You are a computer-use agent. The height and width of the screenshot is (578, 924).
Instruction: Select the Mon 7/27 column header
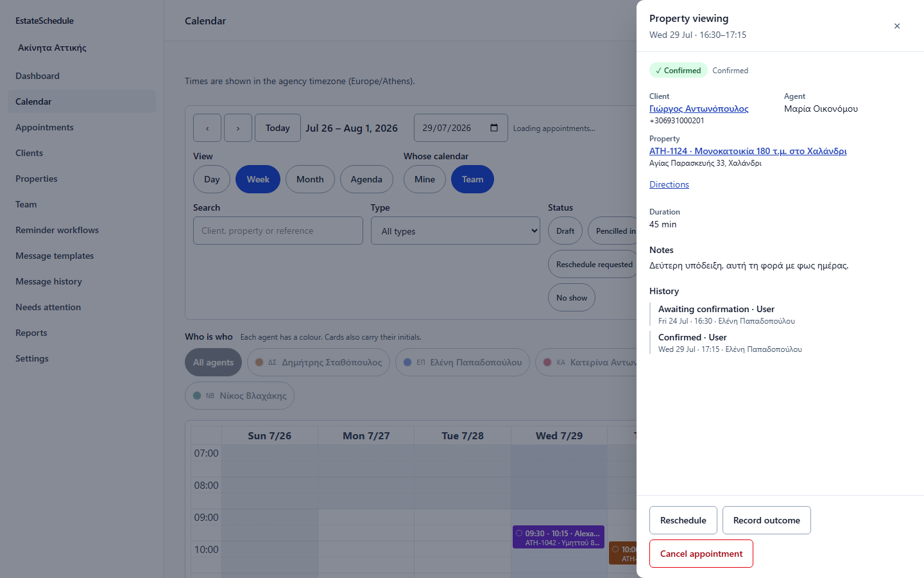coord(366,435)
